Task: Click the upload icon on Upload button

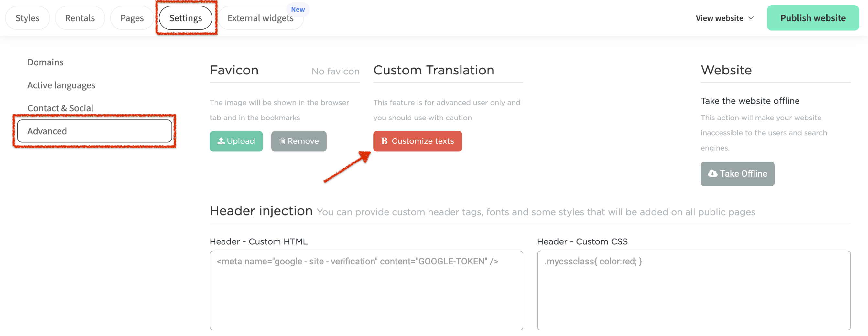Action: [x=221, y=141]
